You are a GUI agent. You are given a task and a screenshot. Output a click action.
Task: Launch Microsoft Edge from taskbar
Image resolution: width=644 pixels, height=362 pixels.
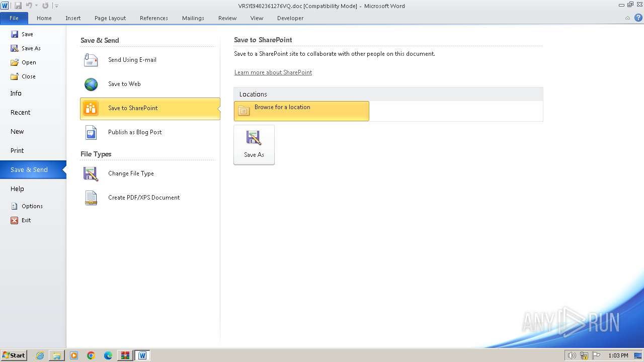pos(108,355)
